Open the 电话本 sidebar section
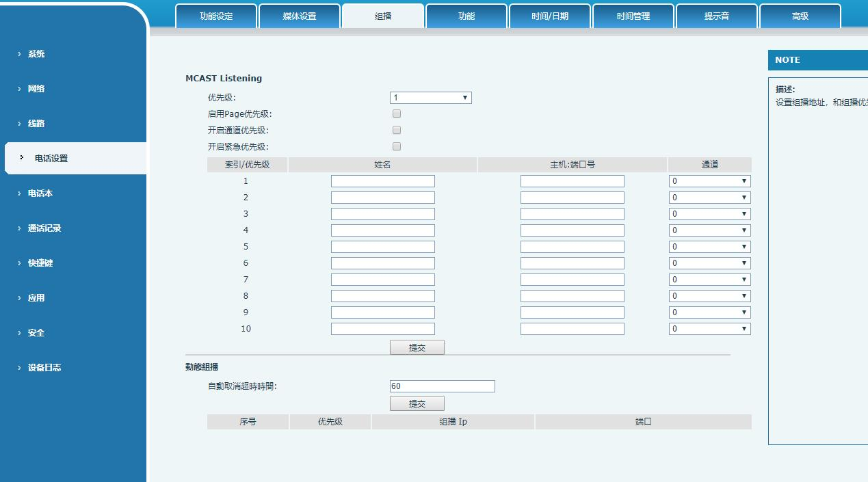868x482 pixels. point(40,193)
